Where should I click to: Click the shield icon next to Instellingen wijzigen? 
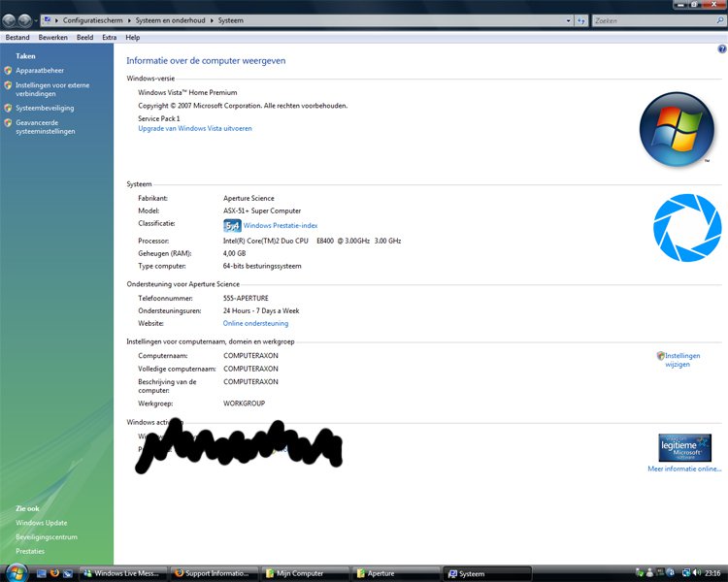661,356
